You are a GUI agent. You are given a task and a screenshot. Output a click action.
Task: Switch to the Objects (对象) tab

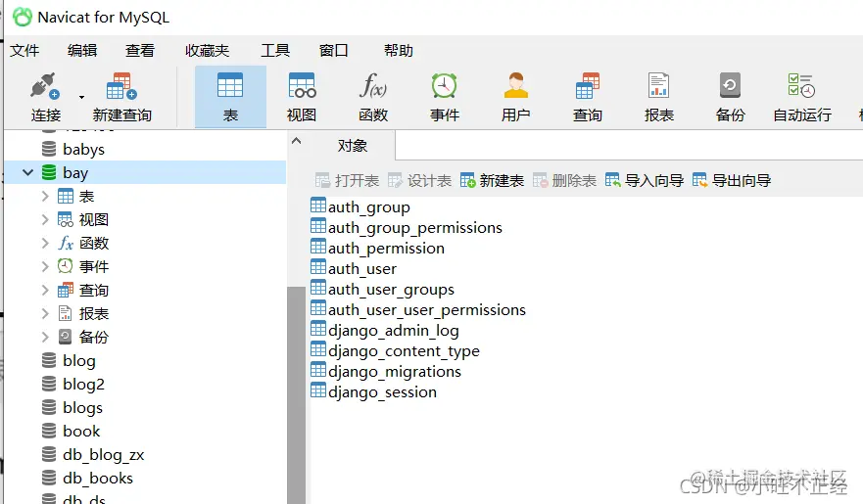[353, 146]
